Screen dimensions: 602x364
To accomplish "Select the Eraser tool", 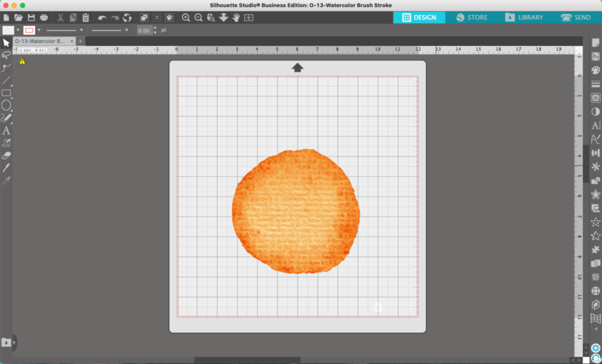I will click(6, 155).
